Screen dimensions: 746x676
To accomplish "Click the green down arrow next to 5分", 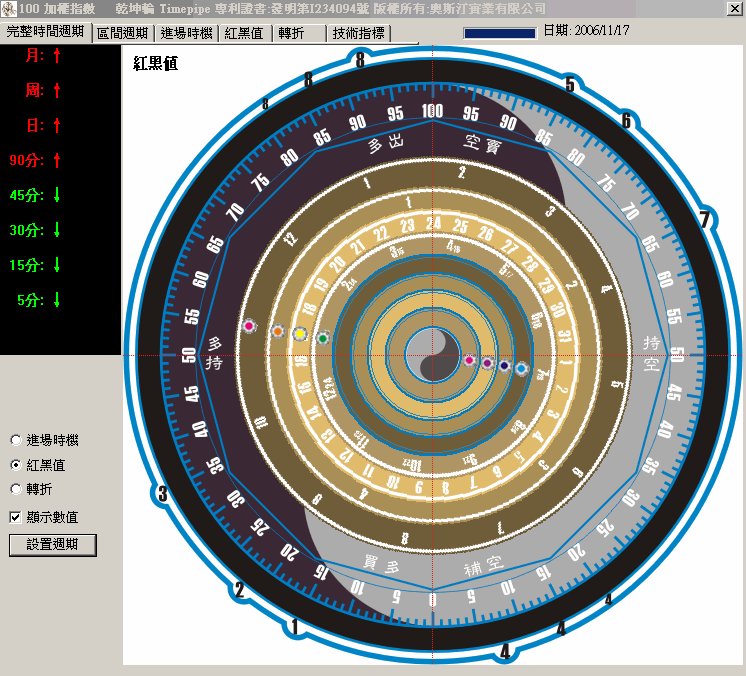I will (x=57, y=300).
